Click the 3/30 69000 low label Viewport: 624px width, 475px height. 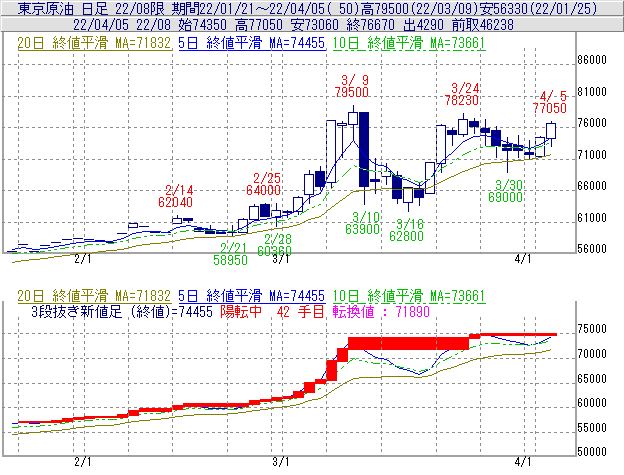(x=505, y=191)
